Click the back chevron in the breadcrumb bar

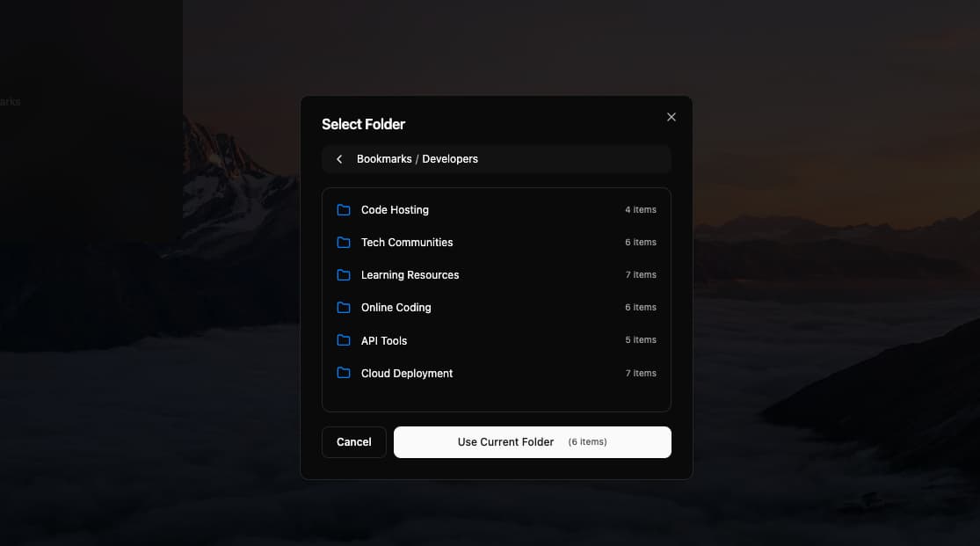339,158
